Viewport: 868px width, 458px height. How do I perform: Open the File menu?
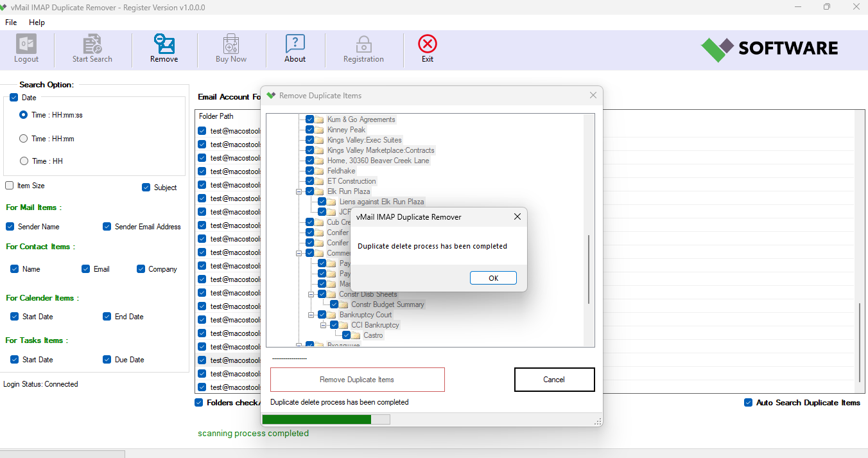pyautogui.click(x=11, y=22)
